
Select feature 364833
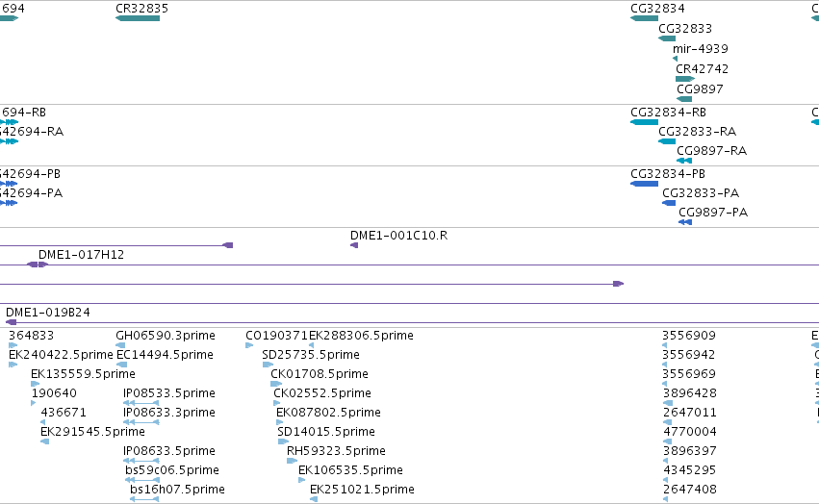[31, 336]
